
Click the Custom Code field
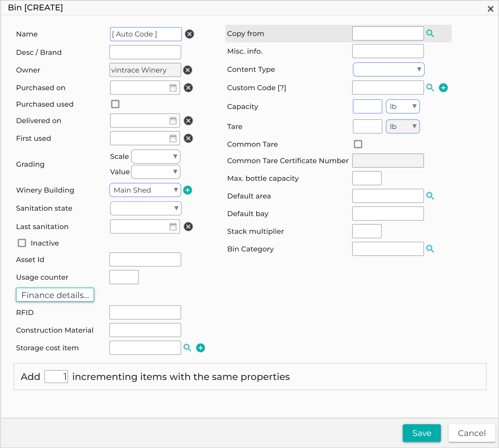pyautogui.click(x=388, y=88)
